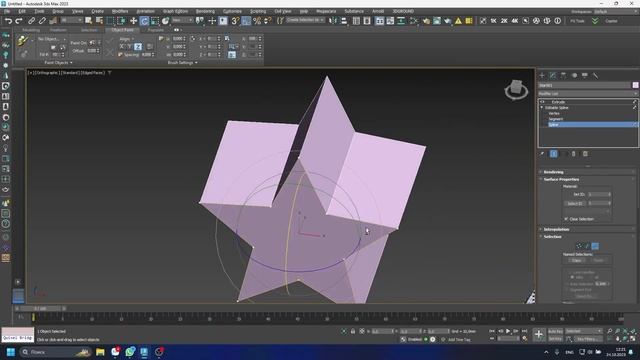Screen dimensions: 640x360
Task: Activate the Select and Rotate tool
Action: 144,21
